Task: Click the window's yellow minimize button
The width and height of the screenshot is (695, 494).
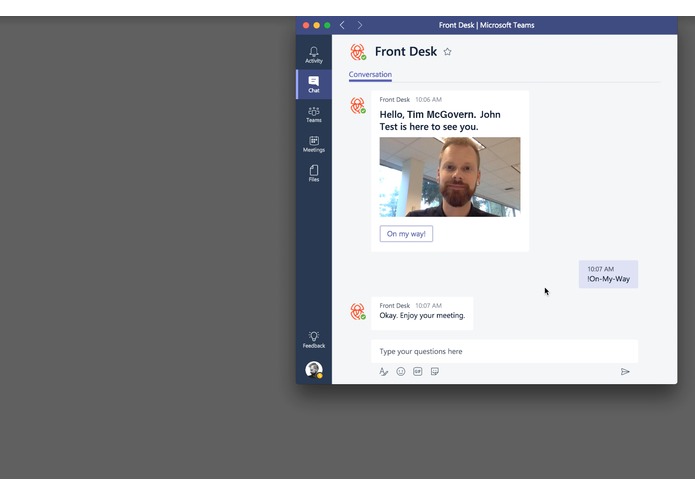Action: click(x=316, y=25)
